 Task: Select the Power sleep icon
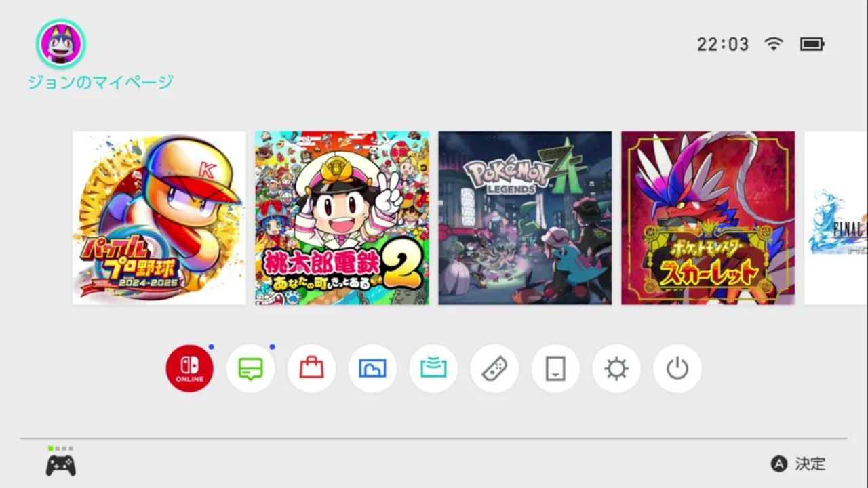pos(677,369)
